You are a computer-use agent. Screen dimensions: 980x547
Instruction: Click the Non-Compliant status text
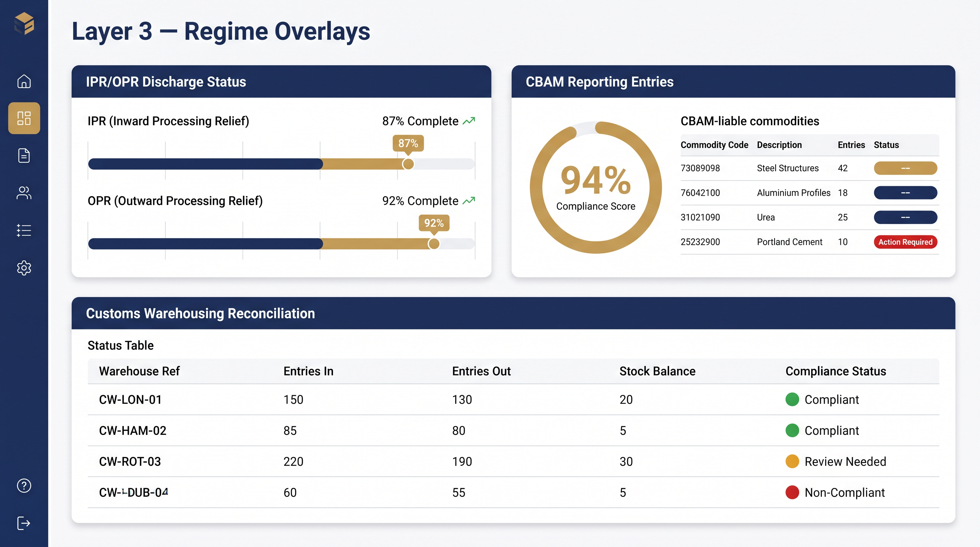coord(845,492)
